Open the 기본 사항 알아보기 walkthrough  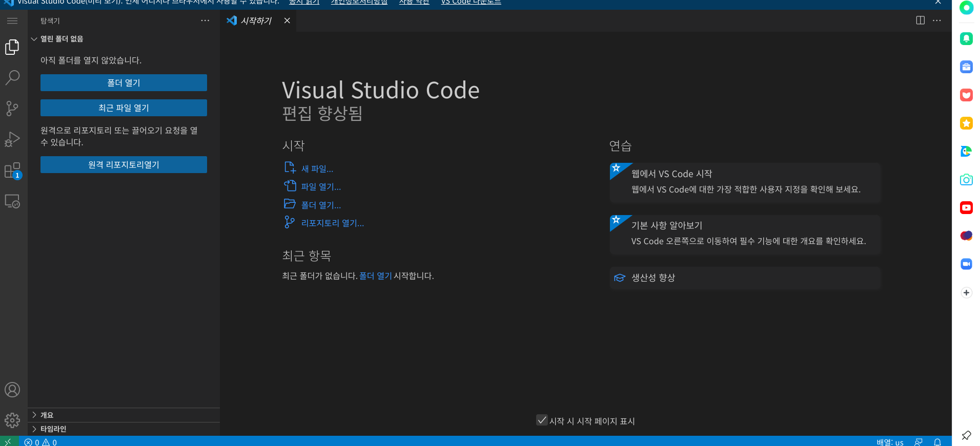(745, 234)
